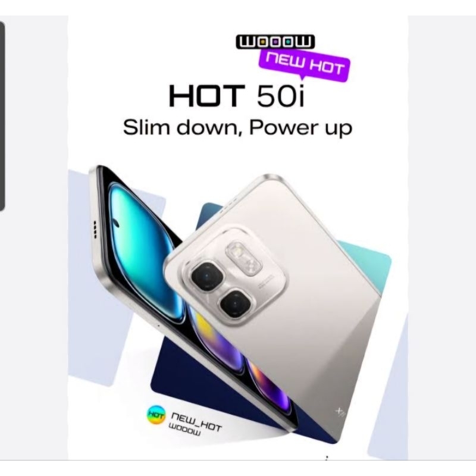Click the WOOOW logo at top
The height and width of the screenshot is (476, 476).
pos(275,42)
